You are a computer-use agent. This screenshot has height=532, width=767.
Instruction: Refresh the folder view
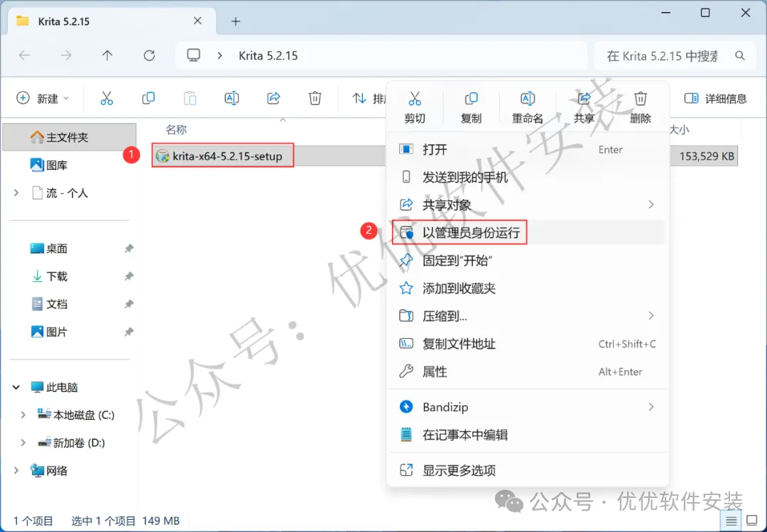149,55
